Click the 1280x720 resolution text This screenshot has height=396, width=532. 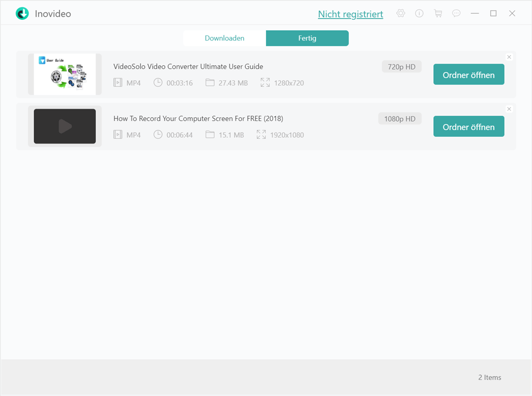(x=289, y=83)
